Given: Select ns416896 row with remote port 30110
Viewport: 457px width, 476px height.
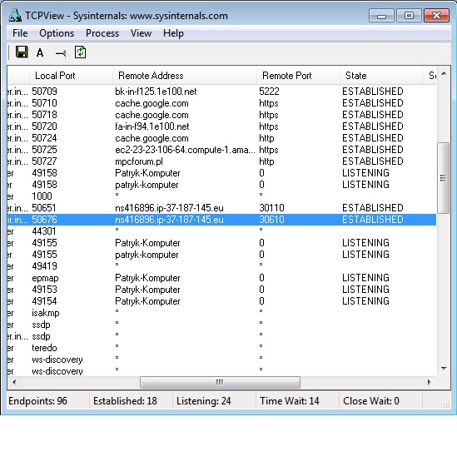Looking at the screenshot, I should (221, 208).
